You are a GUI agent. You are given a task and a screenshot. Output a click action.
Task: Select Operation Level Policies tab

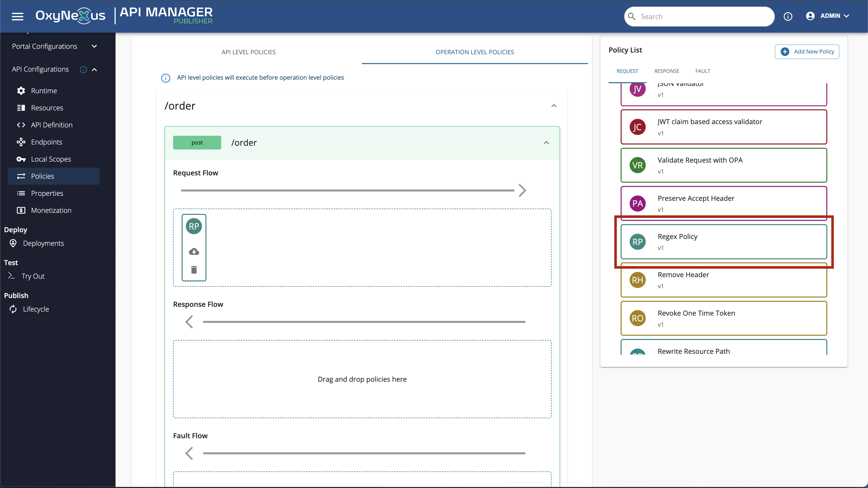pos(474,52)
